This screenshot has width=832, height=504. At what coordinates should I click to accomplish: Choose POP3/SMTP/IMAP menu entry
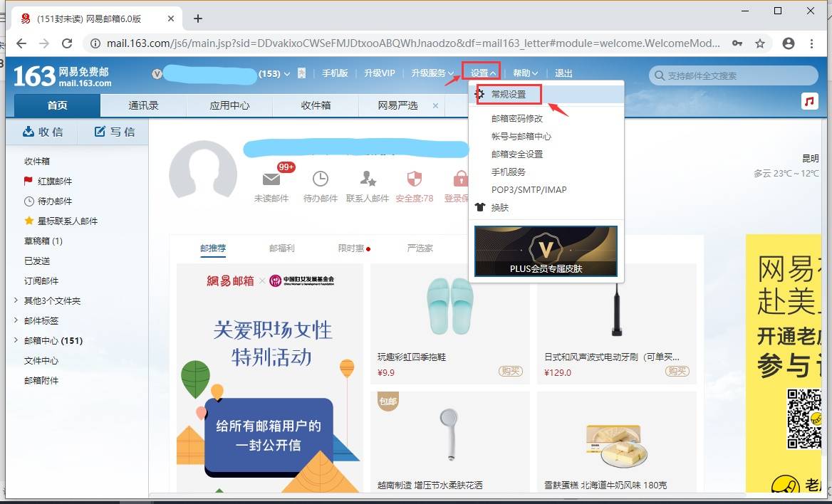point(529,190)
